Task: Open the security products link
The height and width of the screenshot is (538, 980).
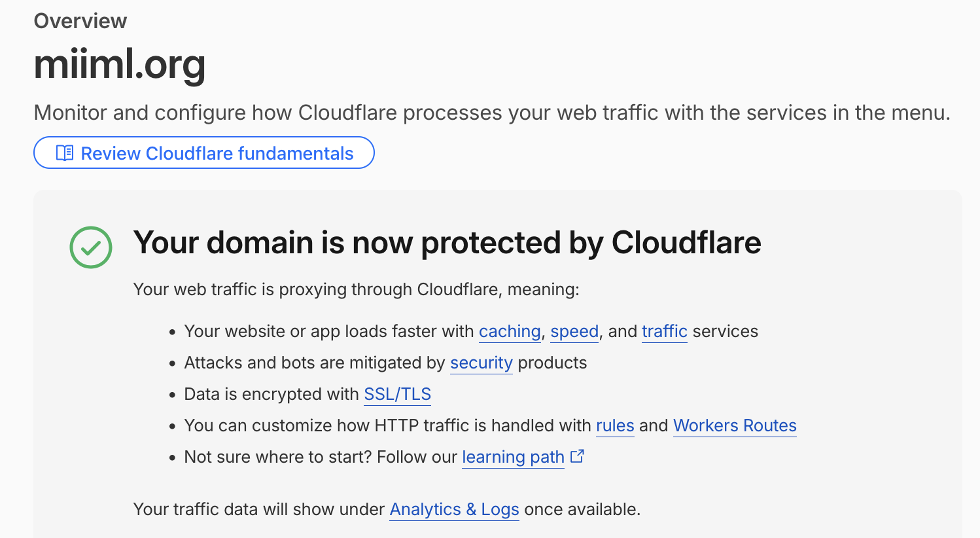Action: pos(481,363)
